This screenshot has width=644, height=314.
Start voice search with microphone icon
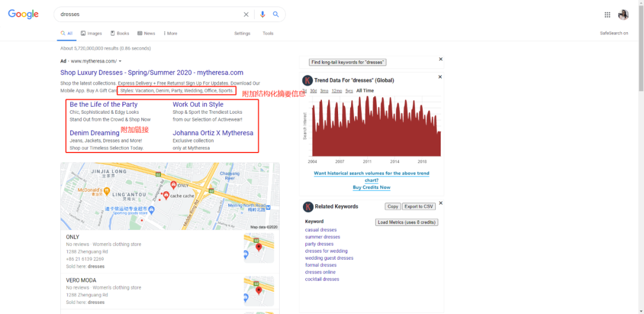pyautogui.click(x=263, y=14)
